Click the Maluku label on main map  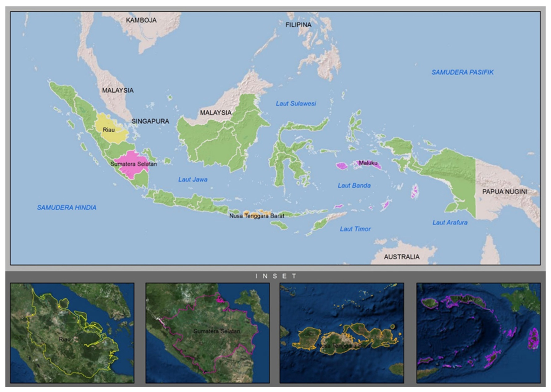pyautogui.click(x=368, y=163)
